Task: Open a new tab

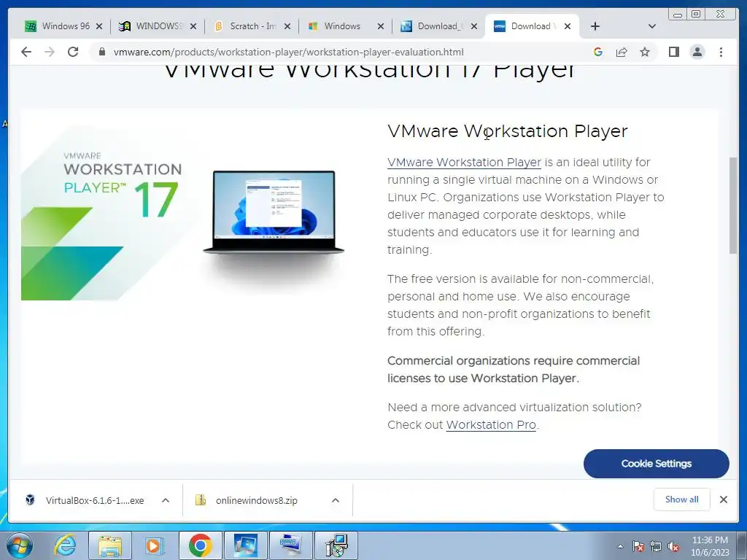Action: [x=595, y=26]
